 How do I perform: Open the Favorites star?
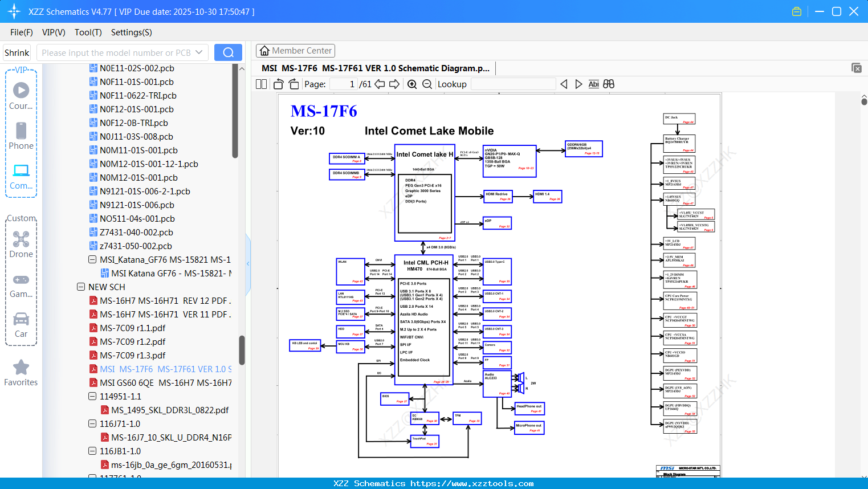(x=21, y=373)
